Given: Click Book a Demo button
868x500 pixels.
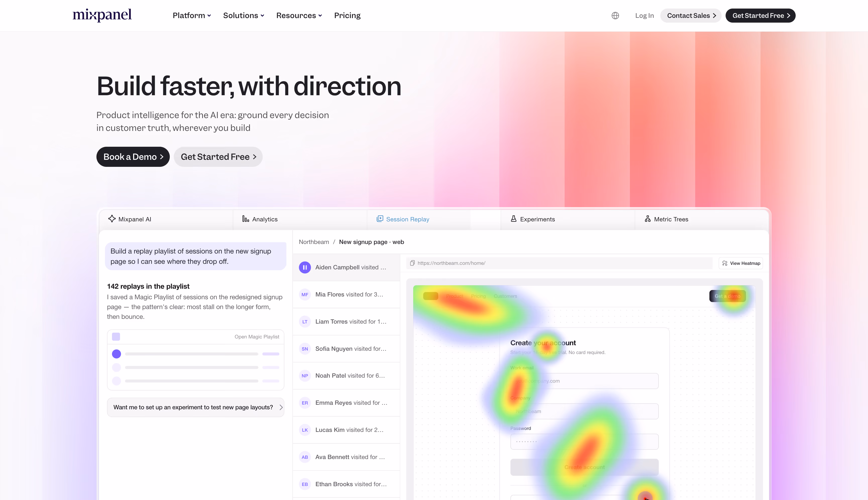Looking at the screenshot, I should pos(133,157).
